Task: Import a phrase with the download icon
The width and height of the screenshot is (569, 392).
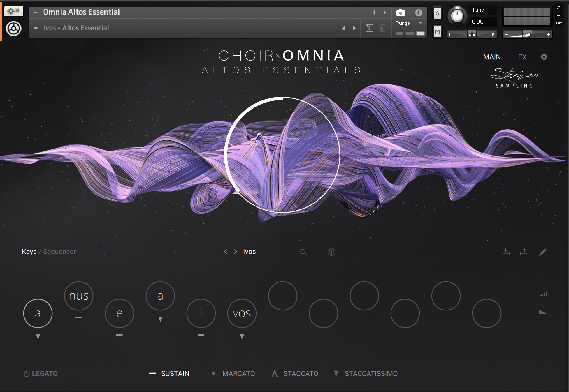Action: [506, 252]
